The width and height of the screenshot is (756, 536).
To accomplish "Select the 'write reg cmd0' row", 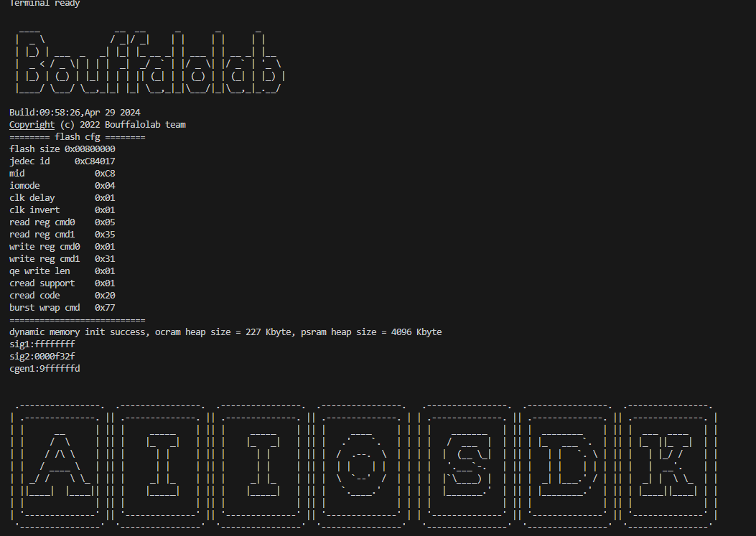I will point(62,247).
